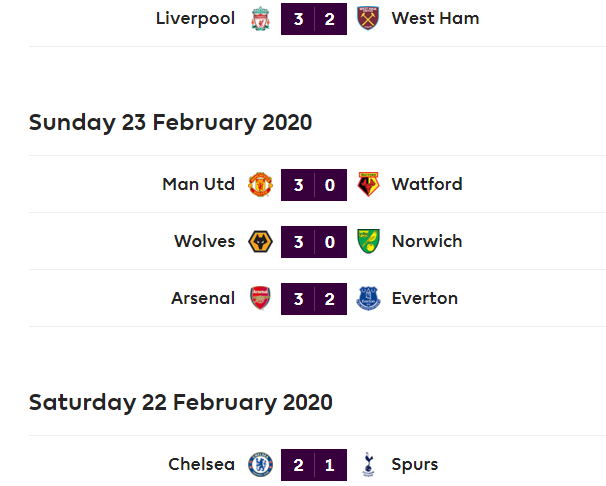Click the West Ham club crest
The image size is (606, 486).
(368, 19)
